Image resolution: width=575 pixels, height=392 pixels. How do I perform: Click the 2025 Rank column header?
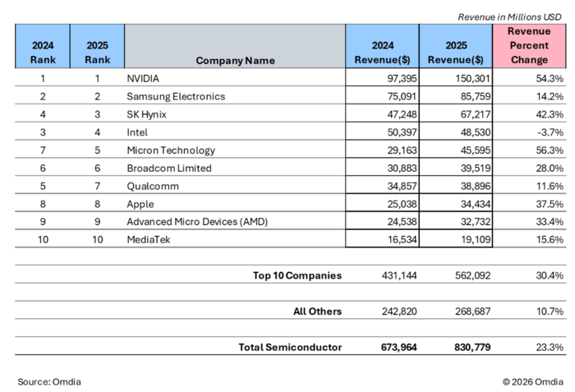coord(96,52)
